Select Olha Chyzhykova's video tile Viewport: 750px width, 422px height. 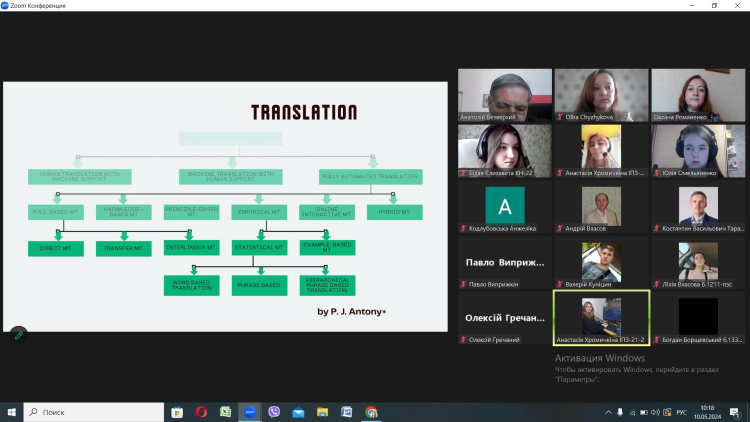(x=602, y=94)
